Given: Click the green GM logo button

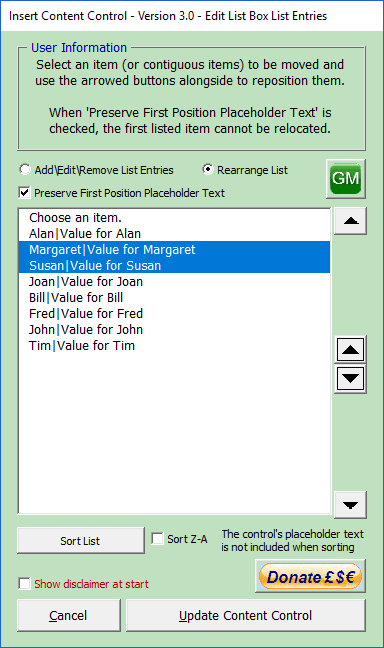Looking at the screenshot, I should (346, 179).
